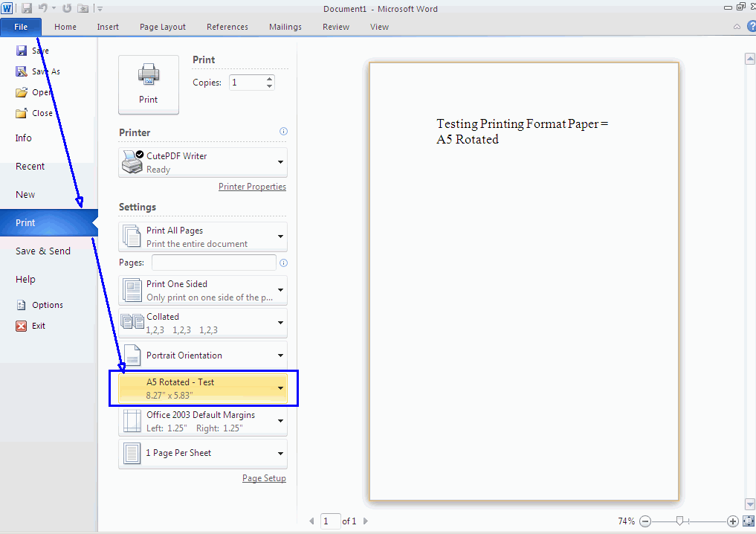The image size is (756, 534).
Task: Open Printer Properties link
Action: (252, 186)
